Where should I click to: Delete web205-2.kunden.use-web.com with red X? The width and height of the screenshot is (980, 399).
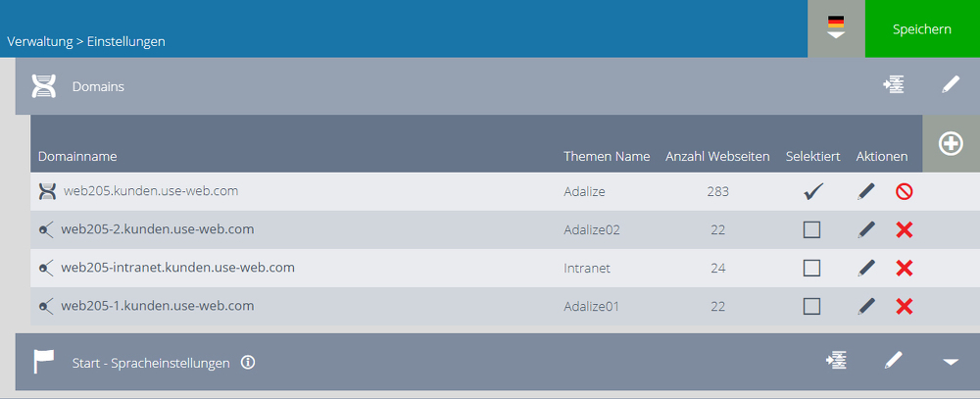point(904,230)
